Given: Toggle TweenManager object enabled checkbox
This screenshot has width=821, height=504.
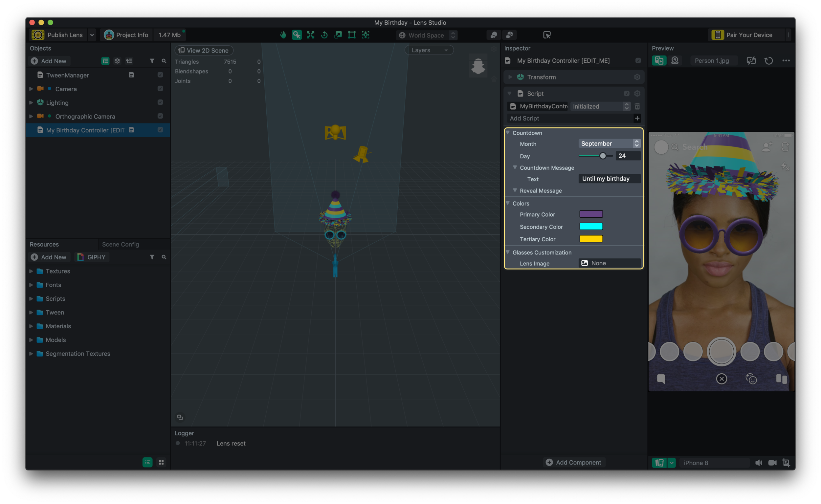Looking at the screenshot, I should pyautogui.click(x=160, y=75).
